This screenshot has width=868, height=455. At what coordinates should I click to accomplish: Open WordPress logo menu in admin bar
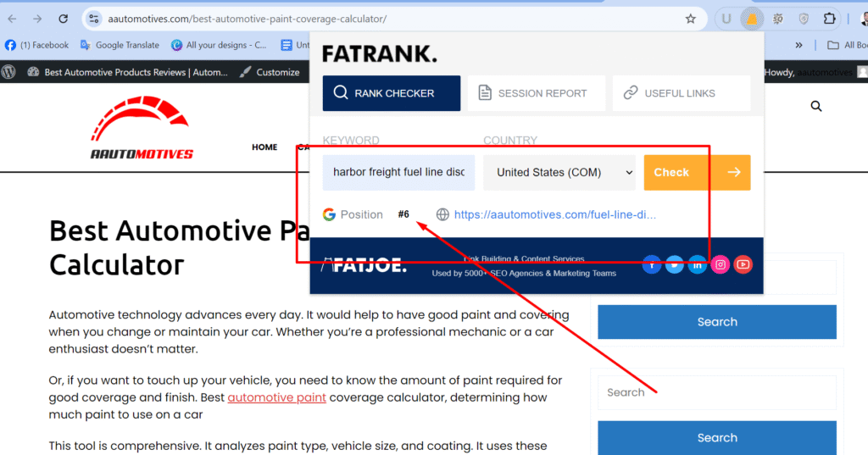pyautogui.click(x=8, y=72)
